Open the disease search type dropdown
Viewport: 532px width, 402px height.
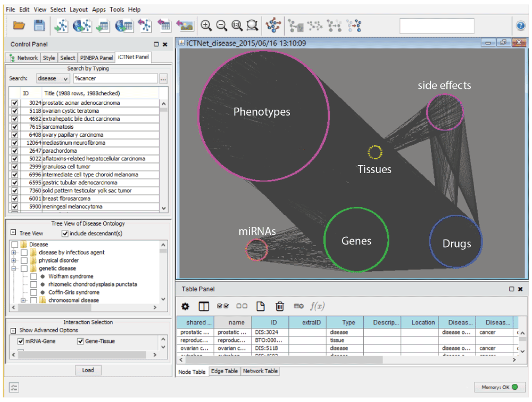coord(53,78)
